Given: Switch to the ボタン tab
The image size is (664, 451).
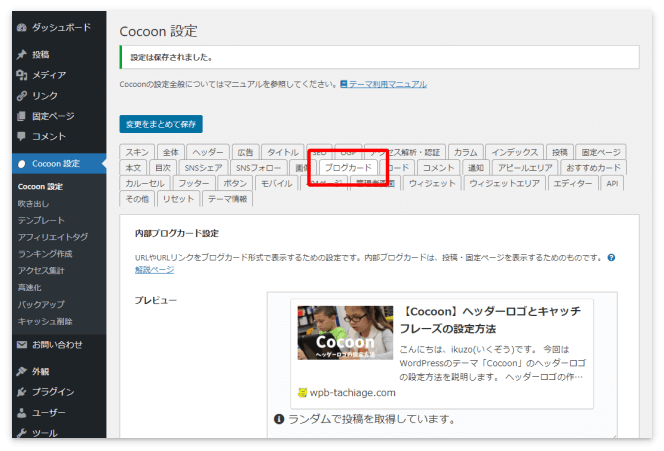Looking at the screenshot, I should tap(235, 183).
